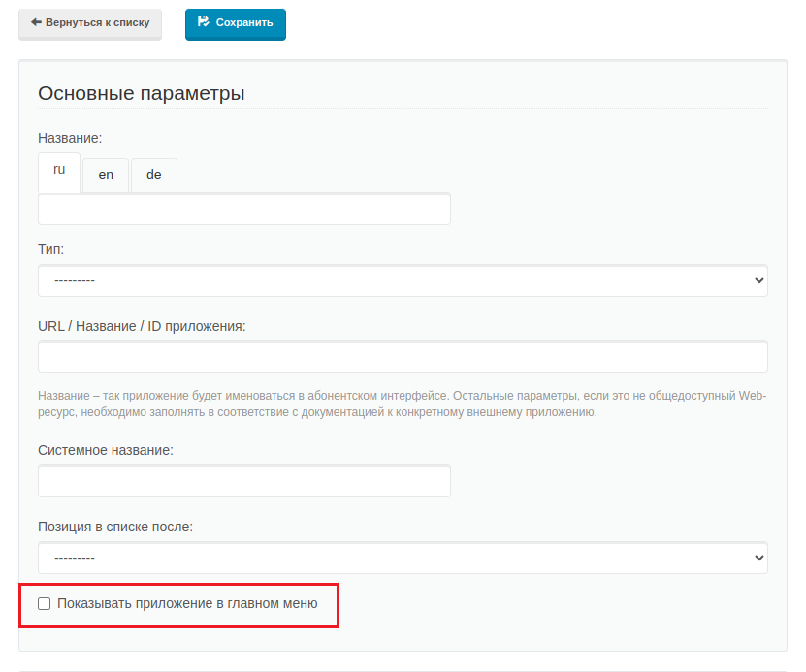Focus the Название input field
Screen dimensions: 806x672
(x=244, y=208)
